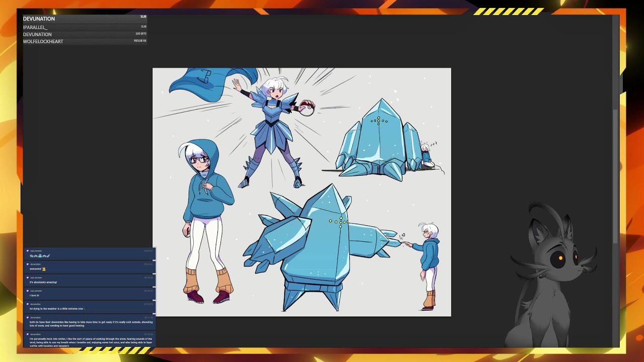The height and width of the screenshot is (362, 644).
Task: Click the emoji after "awesome!"
Action: click(44, 269)
